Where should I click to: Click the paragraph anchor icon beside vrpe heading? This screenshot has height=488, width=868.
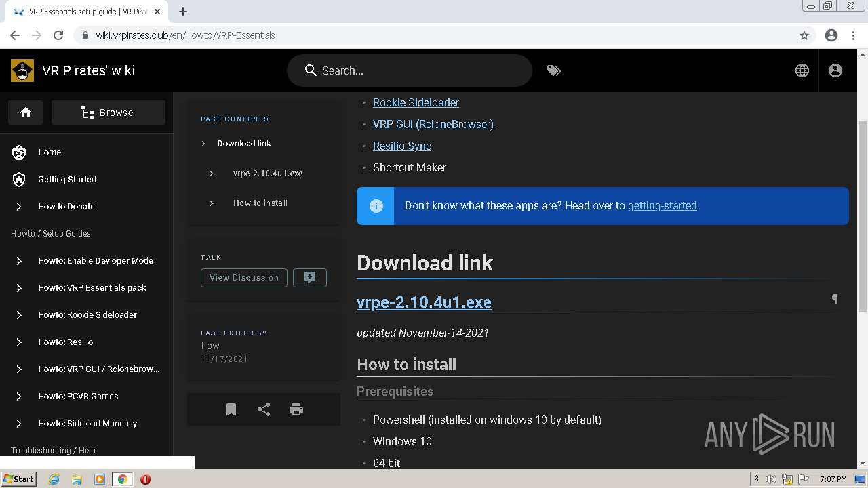tap(835, 299)
